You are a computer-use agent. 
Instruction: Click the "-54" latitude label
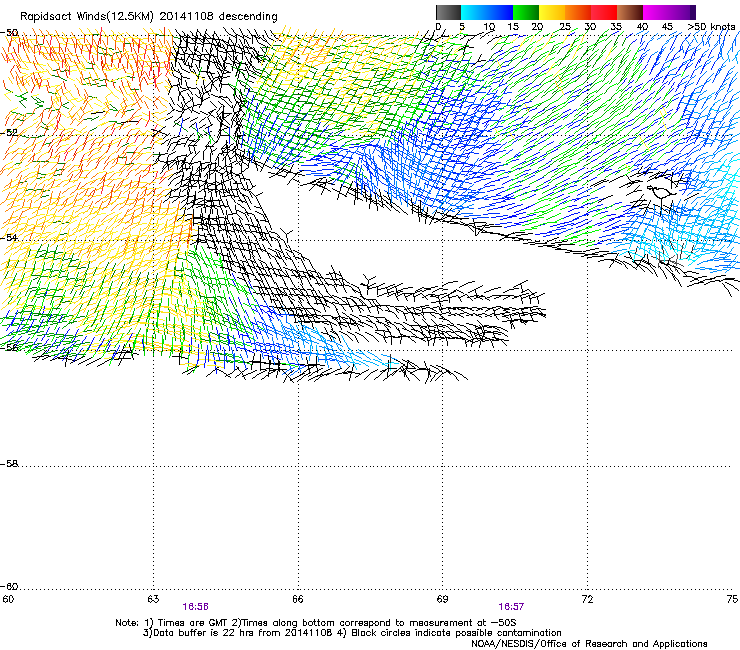click(9, 237)
